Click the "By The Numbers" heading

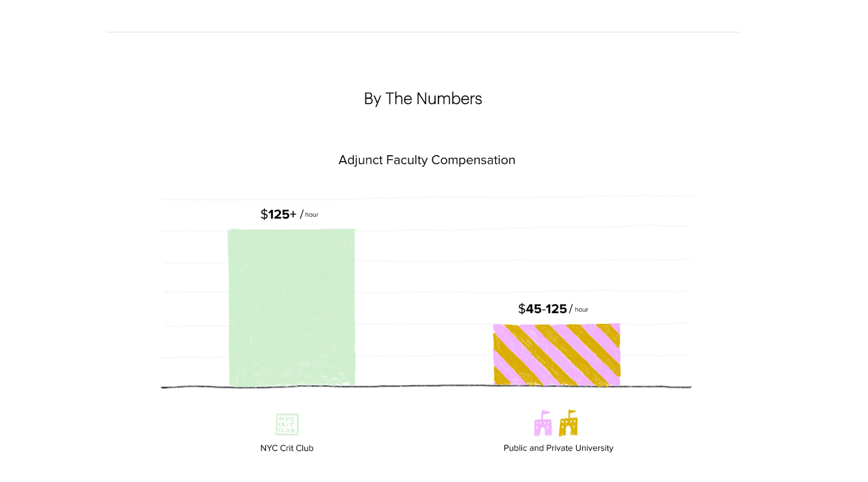tap(423, 99)
